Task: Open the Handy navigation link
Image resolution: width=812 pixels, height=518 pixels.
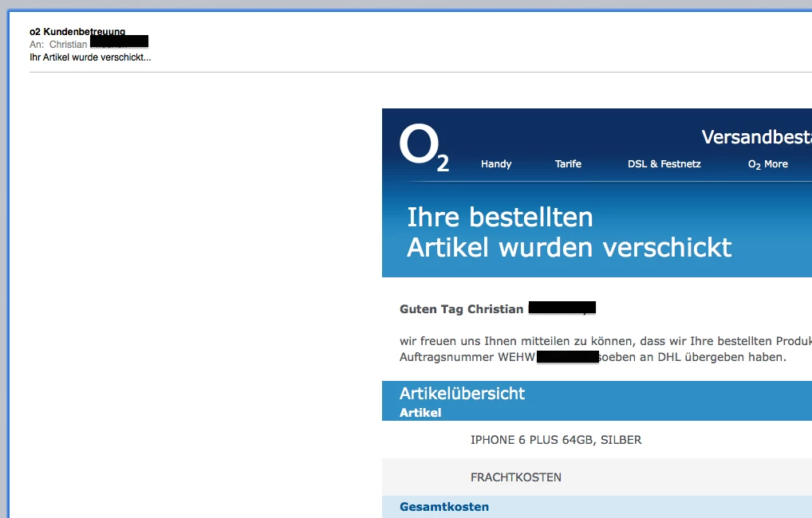Action: click(496, 164)
